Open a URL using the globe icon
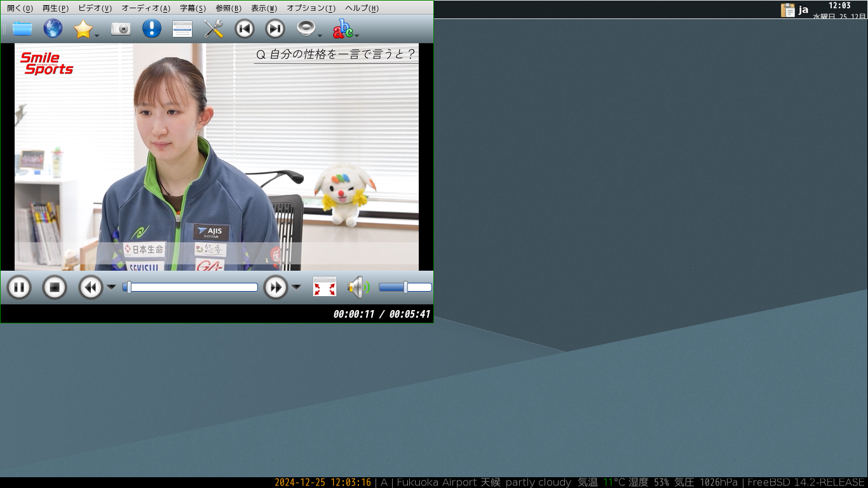Image resolution: width=868 pixels, height=488 pixels. (x=53, y=29)
